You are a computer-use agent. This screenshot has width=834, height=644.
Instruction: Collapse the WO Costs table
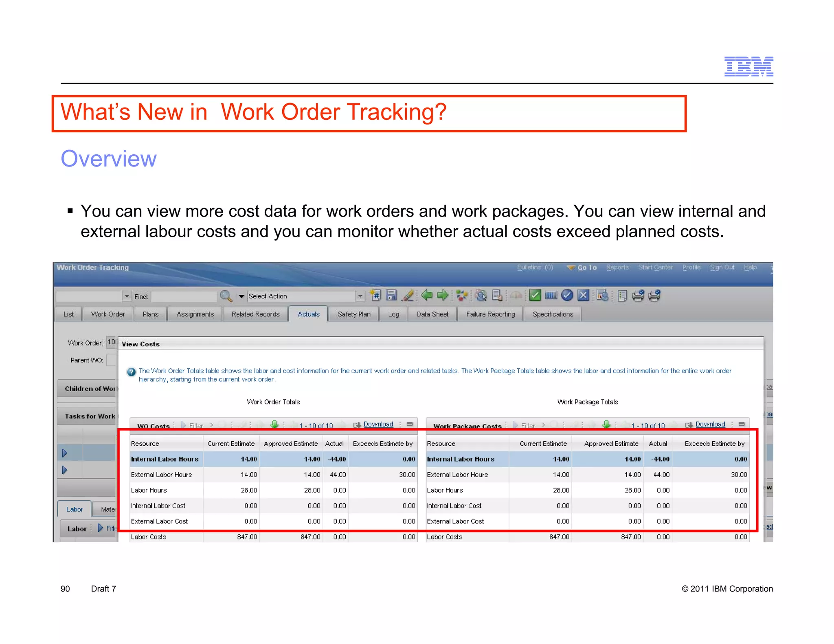[410, 424]
